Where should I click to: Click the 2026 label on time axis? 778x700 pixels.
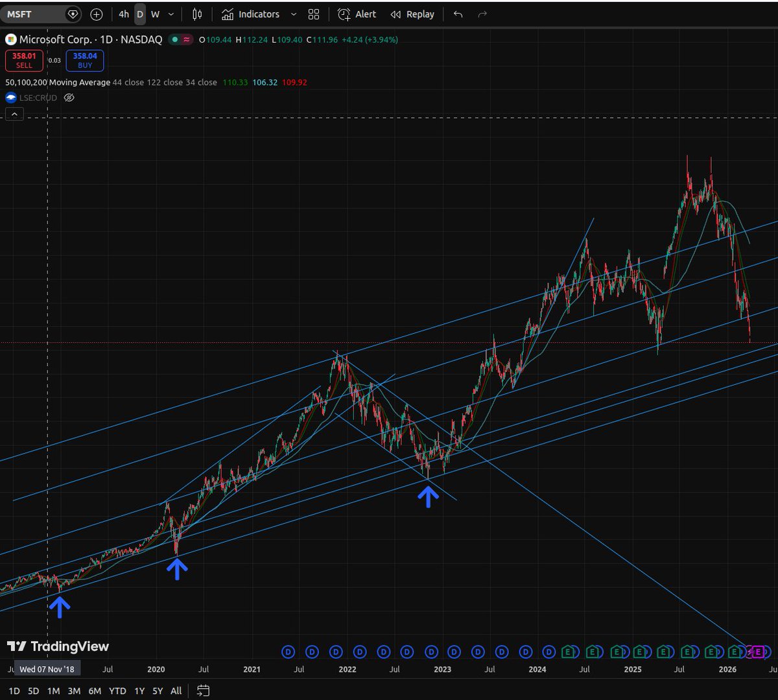(728, 670)
